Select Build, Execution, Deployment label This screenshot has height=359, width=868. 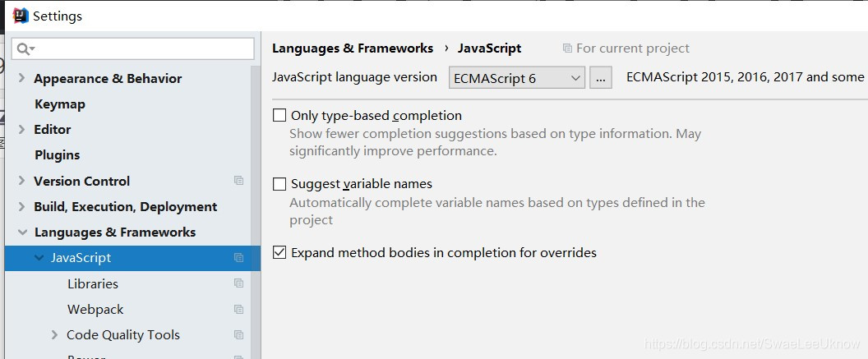125,207
